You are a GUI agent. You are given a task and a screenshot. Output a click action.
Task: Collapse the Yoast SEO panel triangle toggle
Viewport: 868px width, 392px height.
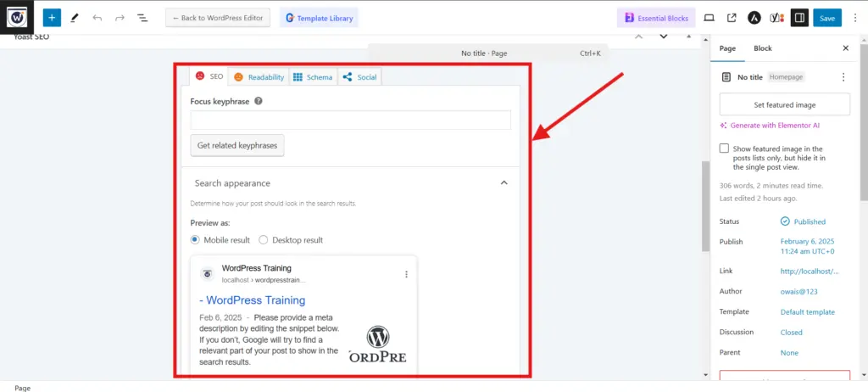point(688,37)
